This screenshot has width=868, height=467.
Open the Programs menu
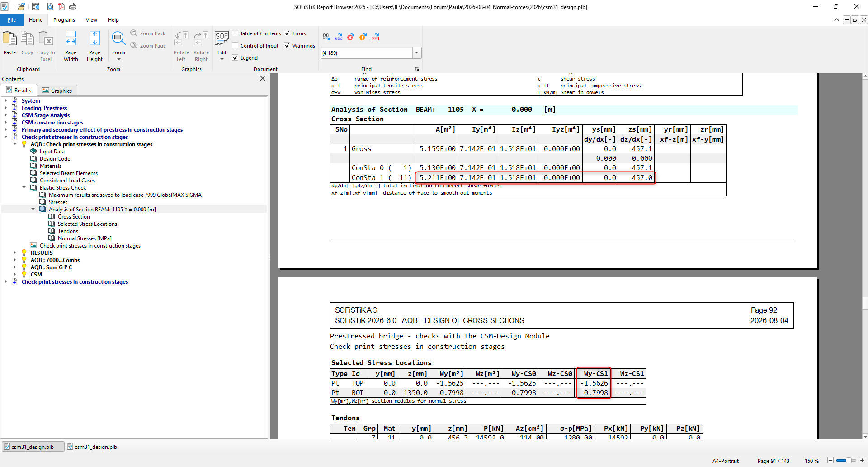click(x=64, y=20)
